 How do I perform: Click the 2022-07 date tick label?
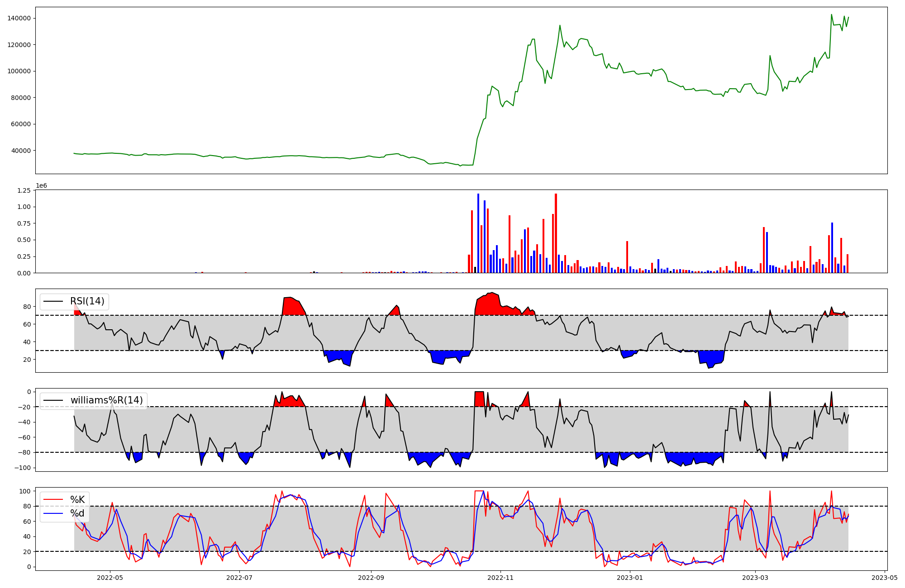(239, 578)
